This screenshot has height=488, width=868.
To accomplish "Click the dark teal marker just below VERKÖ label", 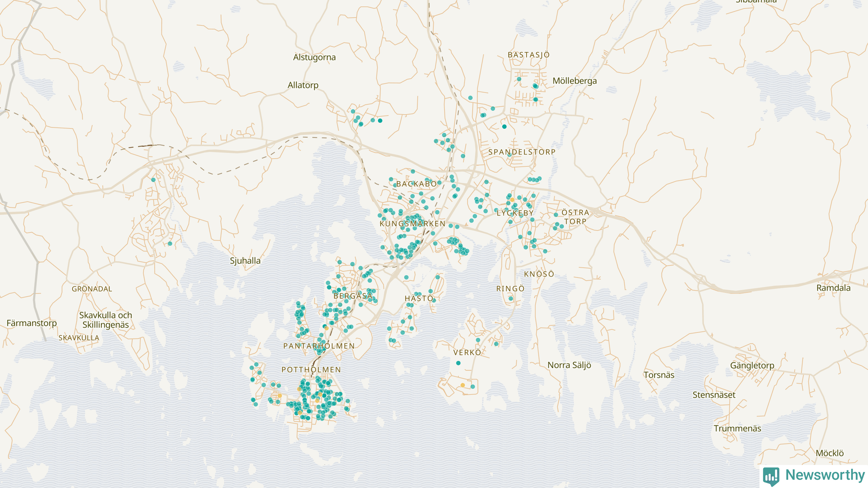I will click(x=458, y=363).
